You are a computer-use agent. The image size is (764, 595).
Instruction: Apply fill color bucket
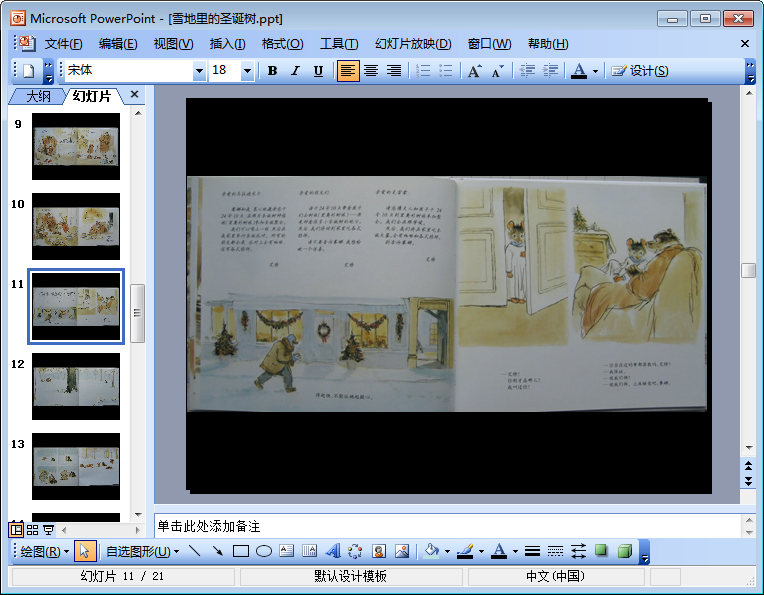point(431,552)
